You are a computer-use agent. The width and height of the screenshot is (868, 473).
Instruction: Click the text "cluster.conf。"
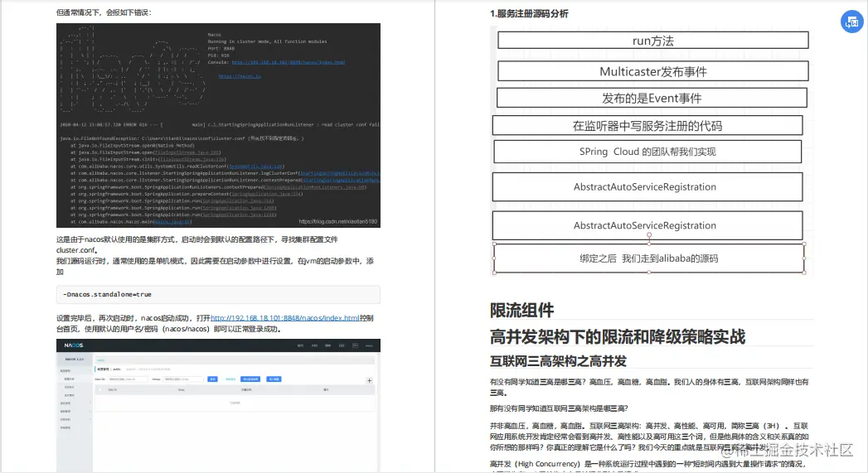pos(77,250)
